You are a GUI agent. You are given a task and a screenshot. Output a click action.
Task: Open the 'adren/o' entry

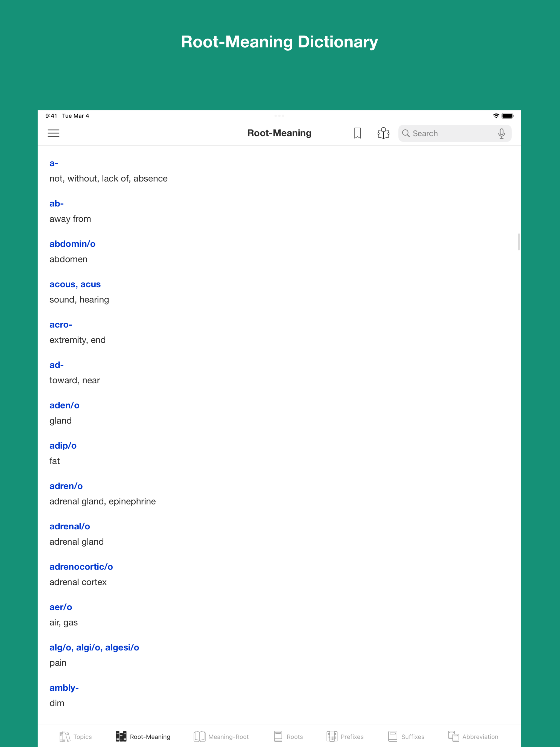point(66,486)
